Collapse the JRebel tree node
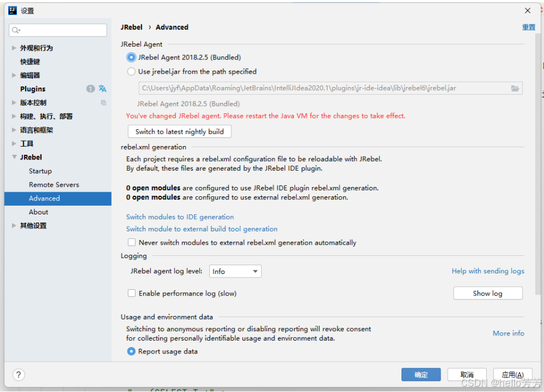 [x=14, y=157]
